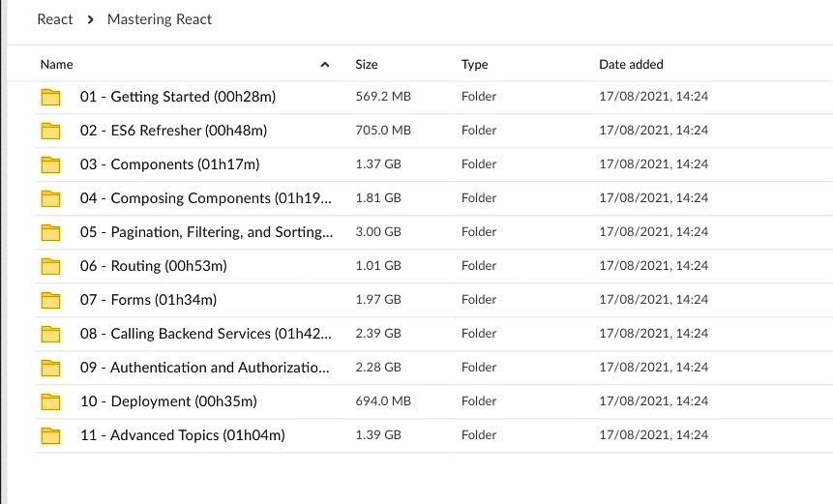833x504 pixels.
Task: Sort by Size column header
Action: (367, 64)
